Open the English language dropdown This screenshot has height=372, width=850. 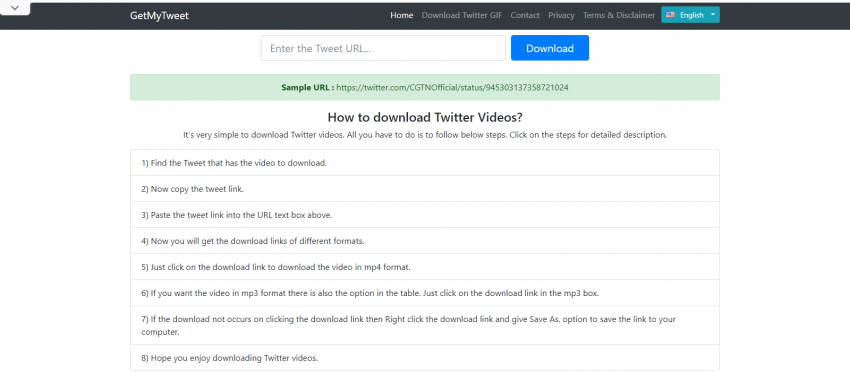click(x=690, y=15)
